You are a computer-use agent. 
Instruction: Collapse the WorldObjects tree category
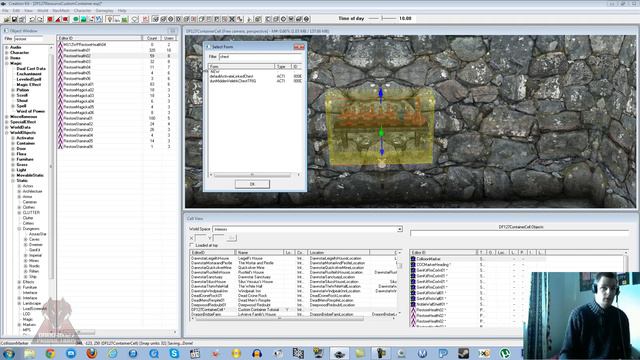7,133
